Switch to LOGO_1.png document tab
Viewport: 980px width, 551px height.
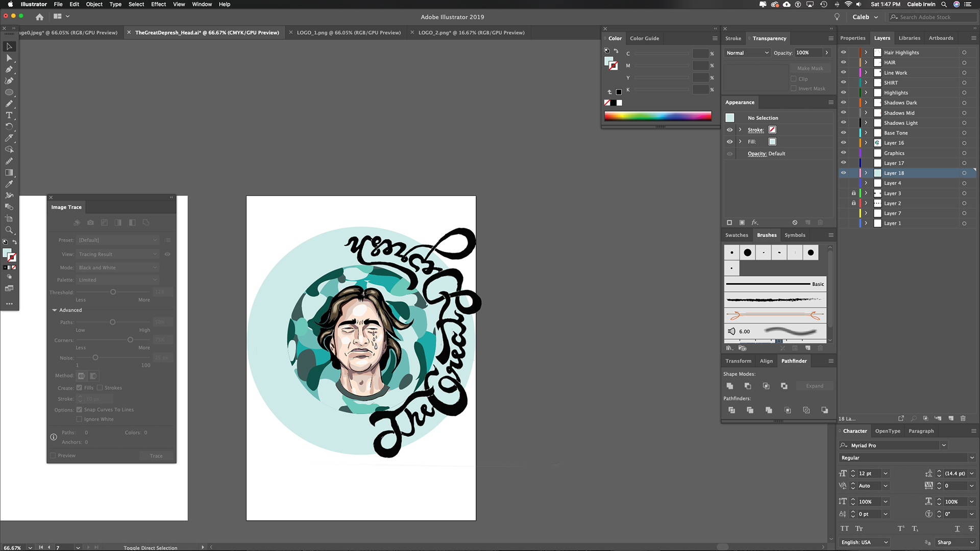click(349, 33)
